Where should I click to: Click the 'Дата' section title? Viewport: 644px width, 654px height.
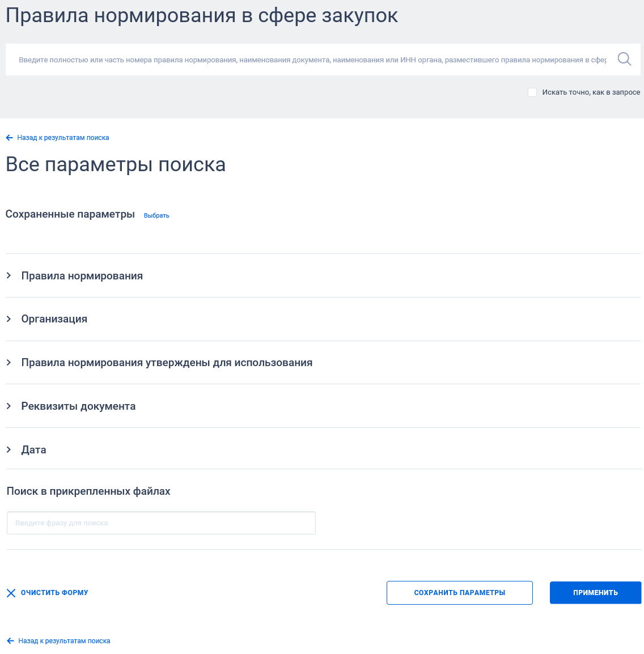pos(34,449)
